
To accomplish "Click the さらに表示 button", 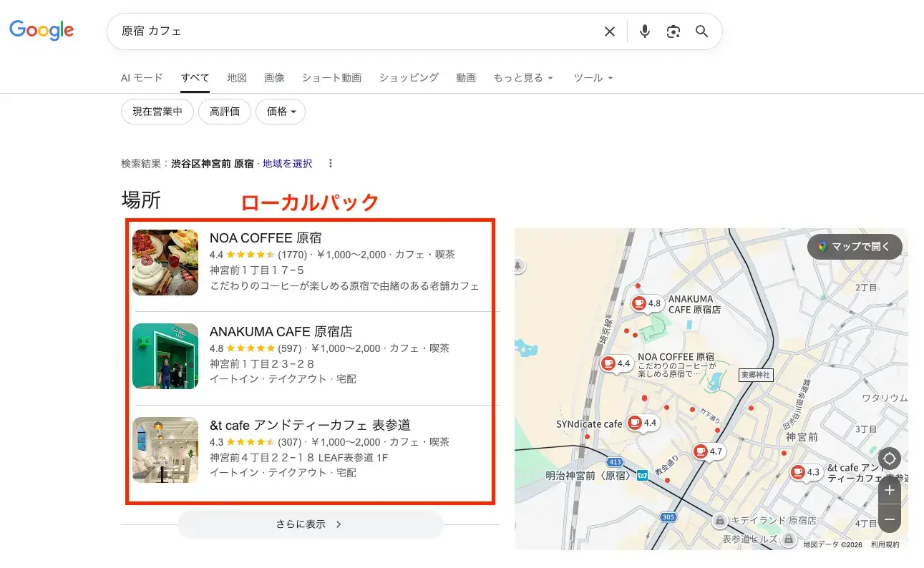I will 310,524.
